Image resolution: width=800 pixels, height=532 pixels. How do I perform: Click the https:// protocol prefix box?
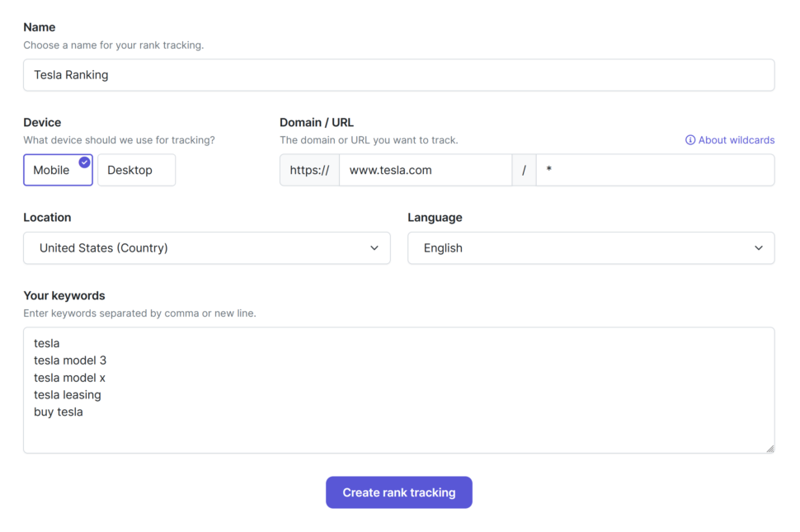pyautogui.click(x=310, y=170)
